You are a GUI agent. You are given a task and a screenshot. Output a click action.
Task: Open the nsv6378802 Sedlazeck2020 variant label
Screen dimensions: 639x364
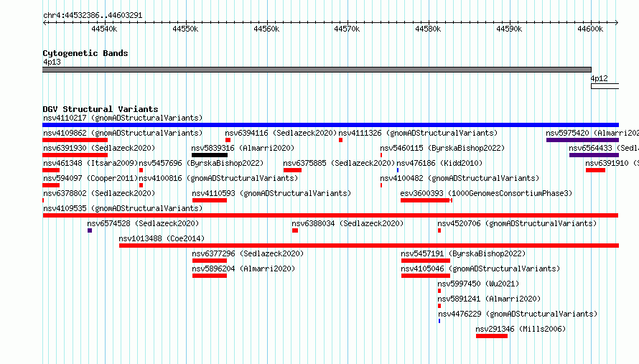point(99,193)
